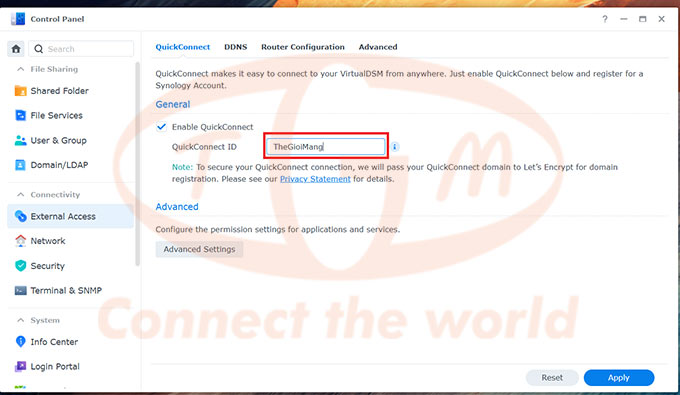Open the Privacy Statement link
Screen dimensions: 680x395
[315, 179]
